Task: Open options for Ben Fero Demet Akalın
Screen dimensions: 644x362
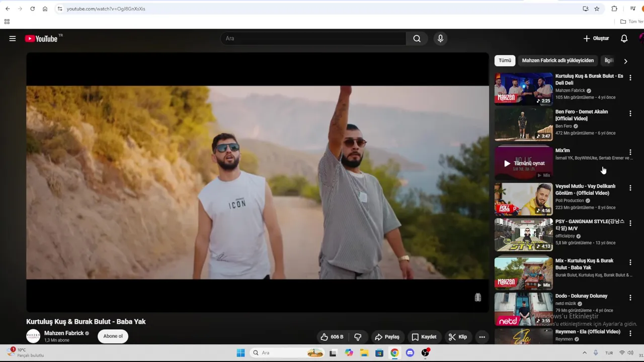Action: click(x=630, y=114)
